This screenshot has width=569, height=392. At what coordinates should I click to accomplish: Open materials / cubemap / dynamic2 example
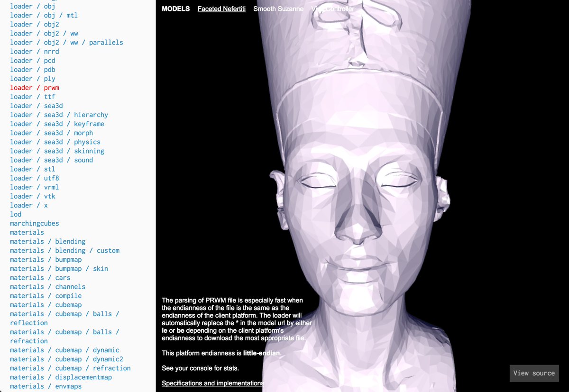pyautogui.click(x=67, y=359)
